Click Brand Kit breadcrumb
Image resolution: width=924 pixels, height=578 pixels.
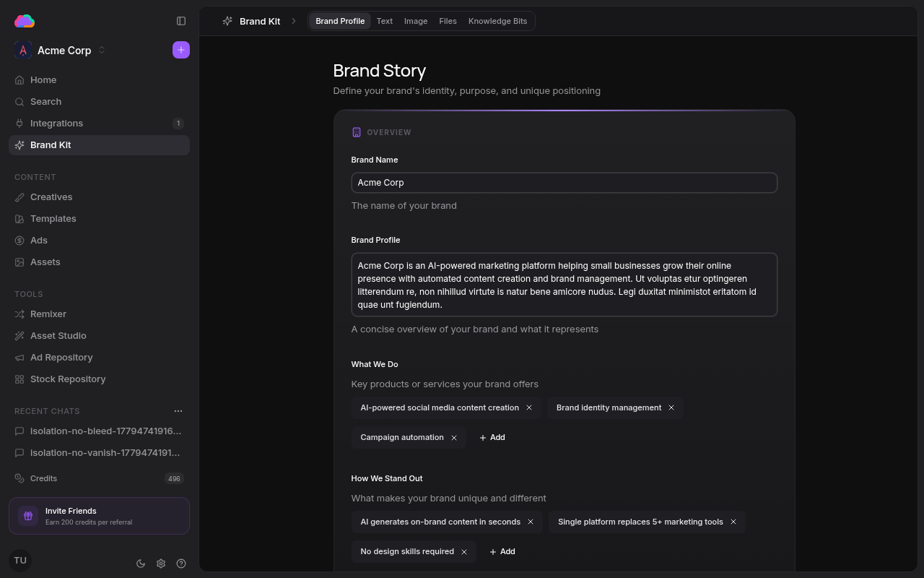point(260,21)
